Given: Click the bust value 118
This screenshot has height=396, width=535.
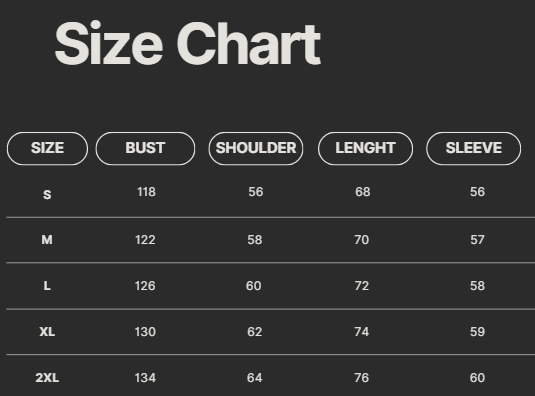Looking at the screenshot, I should [x=146, y=192].
